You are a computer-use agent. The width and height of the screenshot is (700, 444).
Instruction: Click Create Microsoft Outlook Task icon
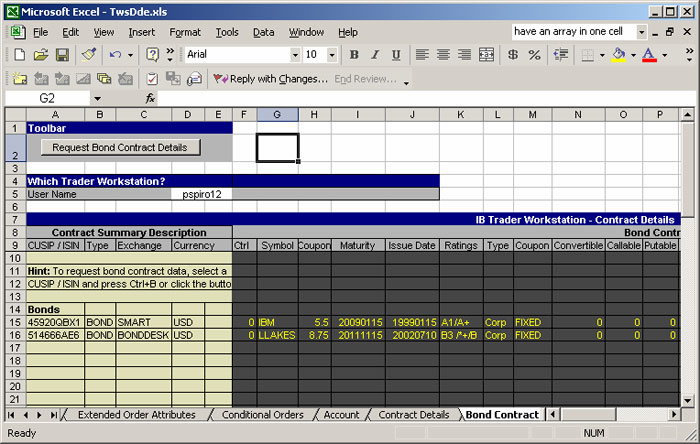tap(152, 79)
